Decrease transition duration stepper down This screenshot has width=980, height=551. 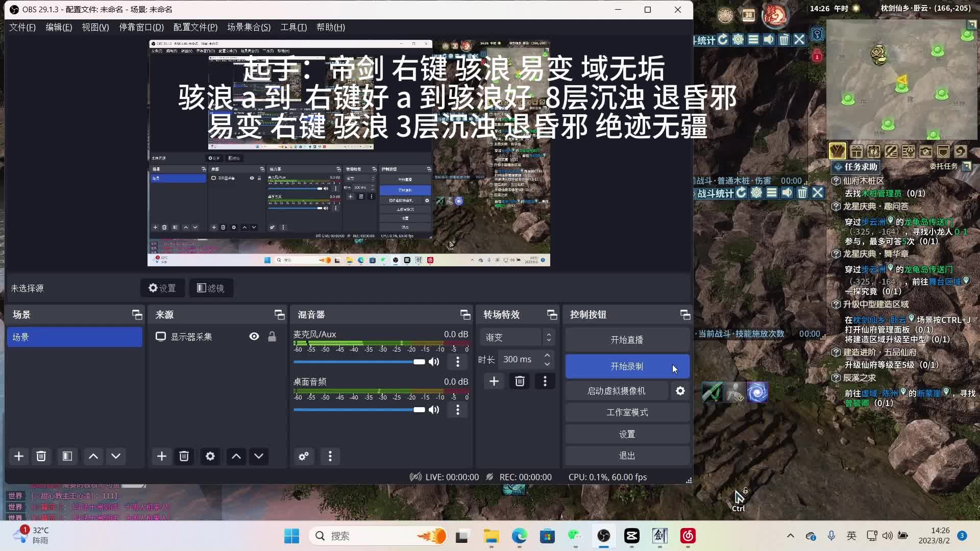(547, 364)
